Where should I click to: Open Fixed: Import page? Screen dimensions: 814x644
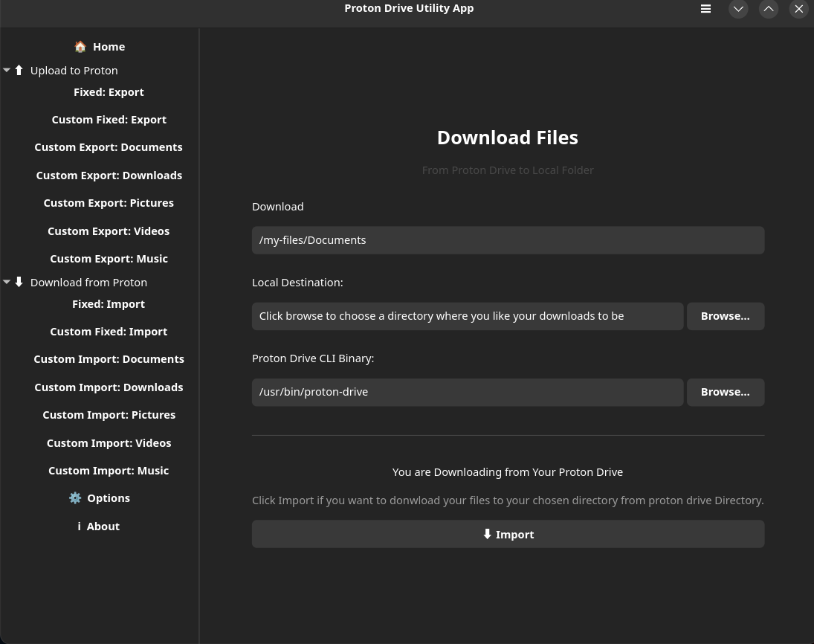pos(109,304)
